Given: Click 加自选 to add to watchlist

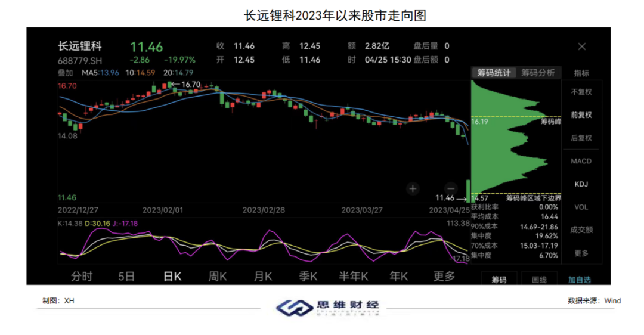Looking at the screenshot, I should tap(580, 280).
